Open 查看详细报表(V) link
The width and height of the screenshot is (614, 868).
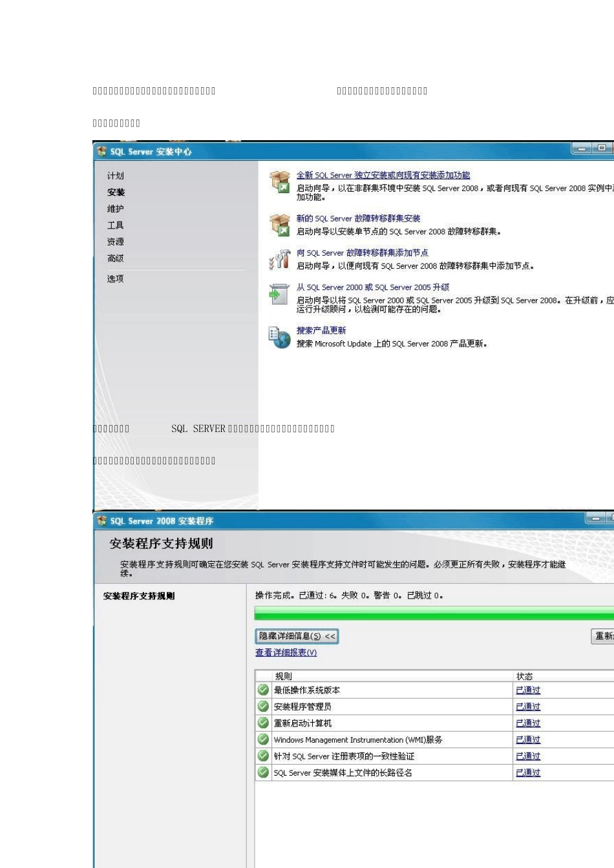(x=286, y=653)
